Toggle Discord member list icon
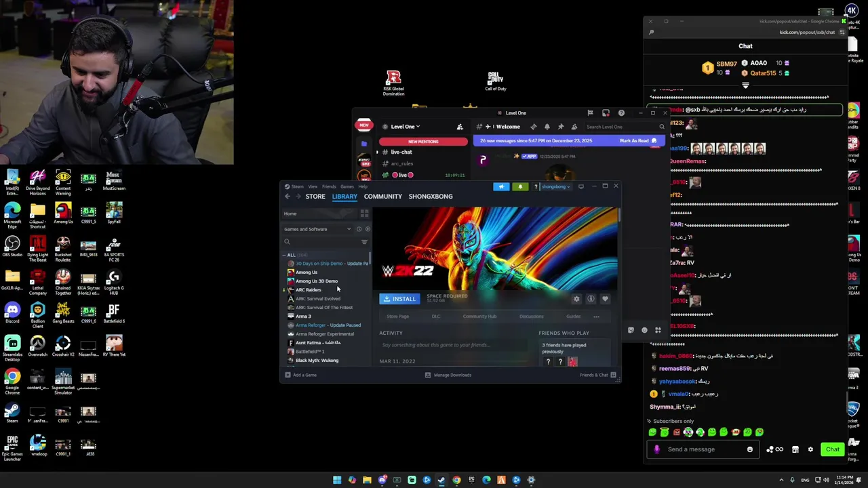This screenshot has width=868, height=488. tap(574, 127)
